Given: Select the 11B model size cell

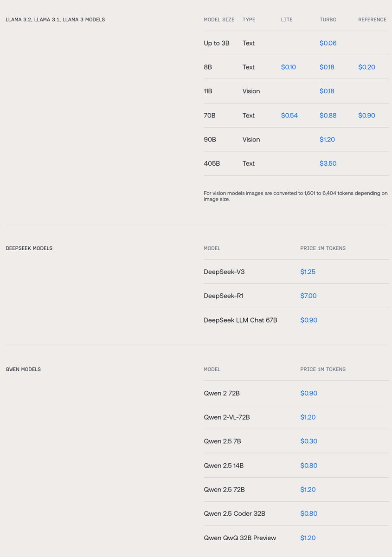Looking at the screenshot, I should tap(208, 91).
